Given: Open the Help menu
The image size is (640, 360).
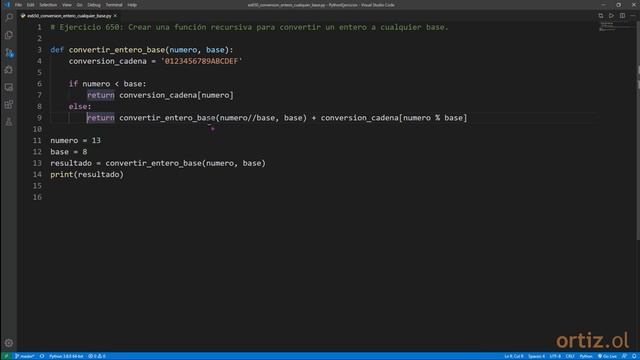Looking at the screenshot, I should [x=132, y=5].
